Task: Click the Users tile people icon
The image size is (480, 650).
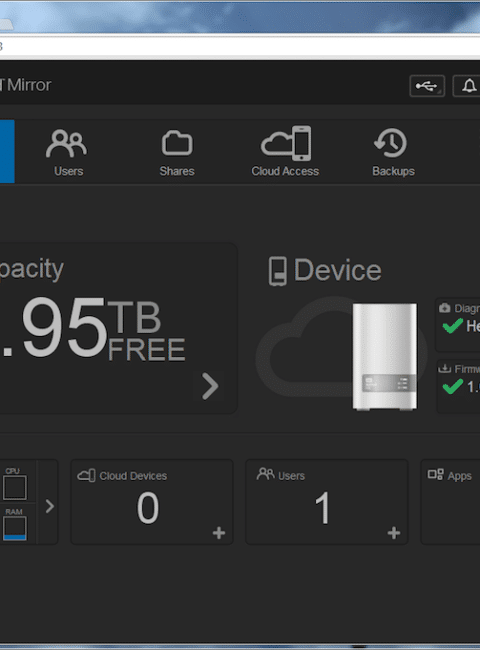Action: [265, 474]
